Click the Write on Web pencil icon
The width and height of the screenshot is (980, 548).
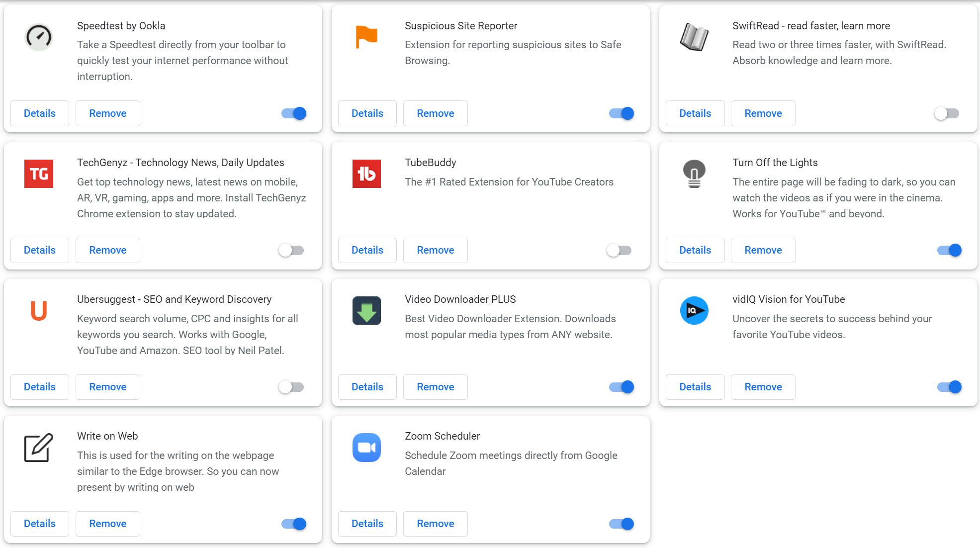tap(38, 447)
